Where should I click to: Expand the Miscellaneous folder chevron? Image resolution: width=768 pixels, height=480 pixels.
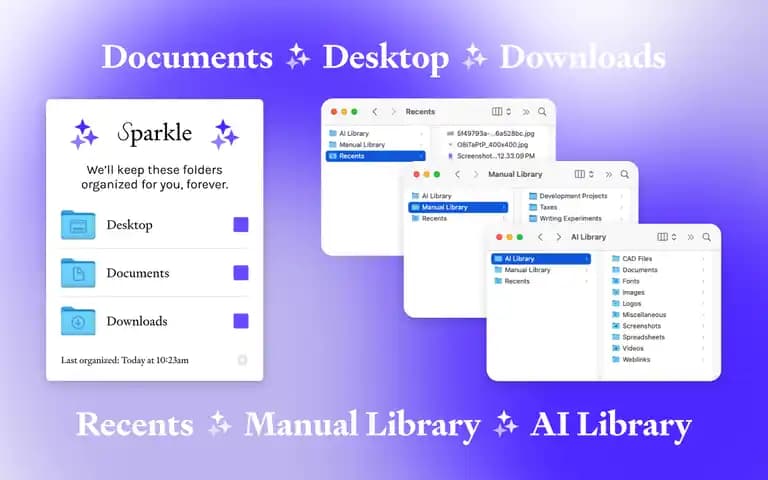tap(703, 315)
